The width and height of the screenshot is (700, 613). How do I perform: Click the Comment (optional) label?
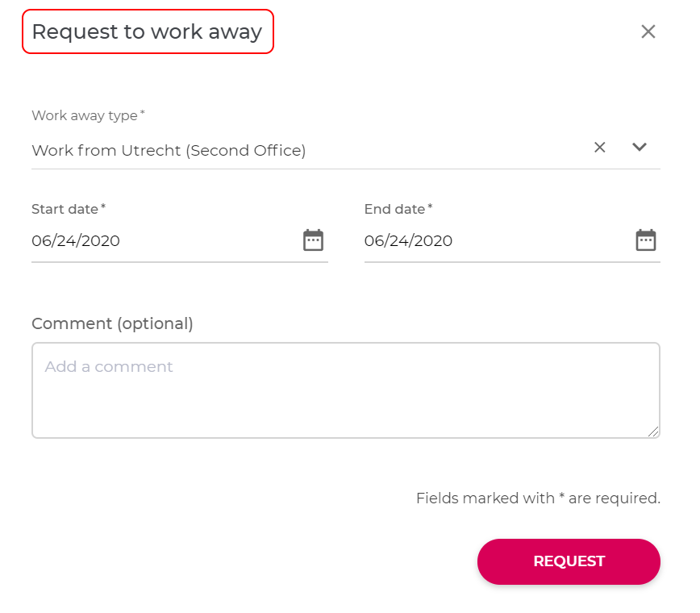click(112, 323)
